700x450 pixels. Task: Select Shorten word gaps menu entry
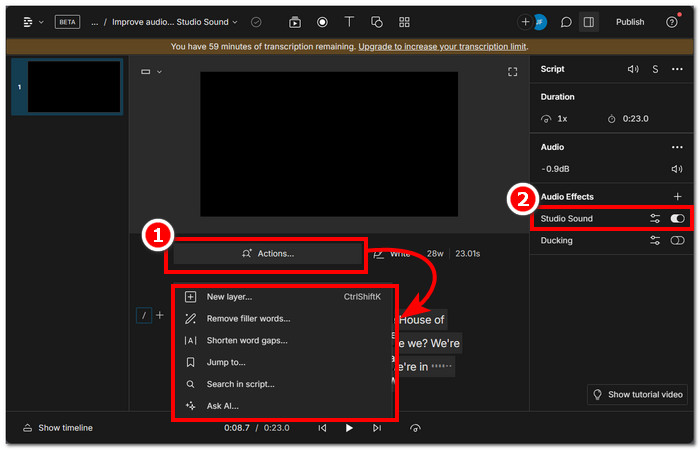coord(247,340)
